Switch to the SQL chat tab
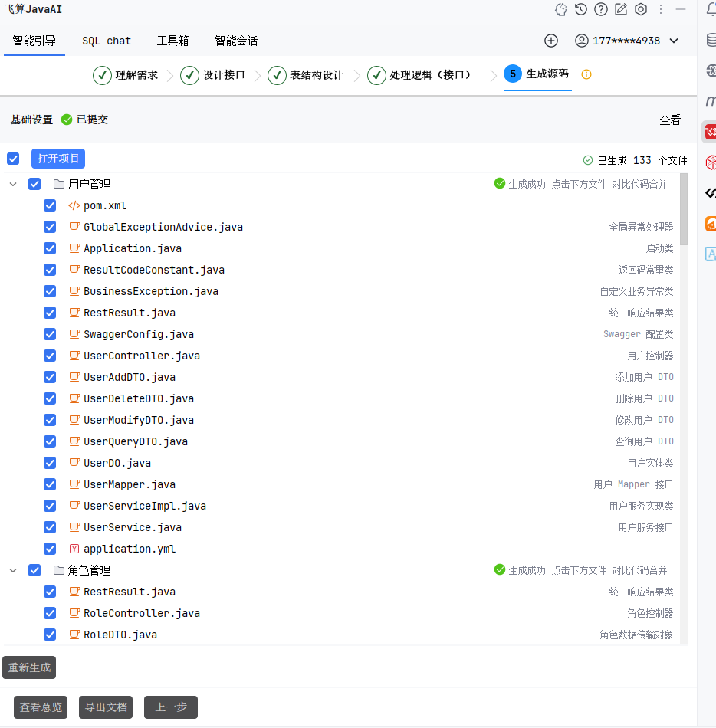 click(x=107, y=41)
